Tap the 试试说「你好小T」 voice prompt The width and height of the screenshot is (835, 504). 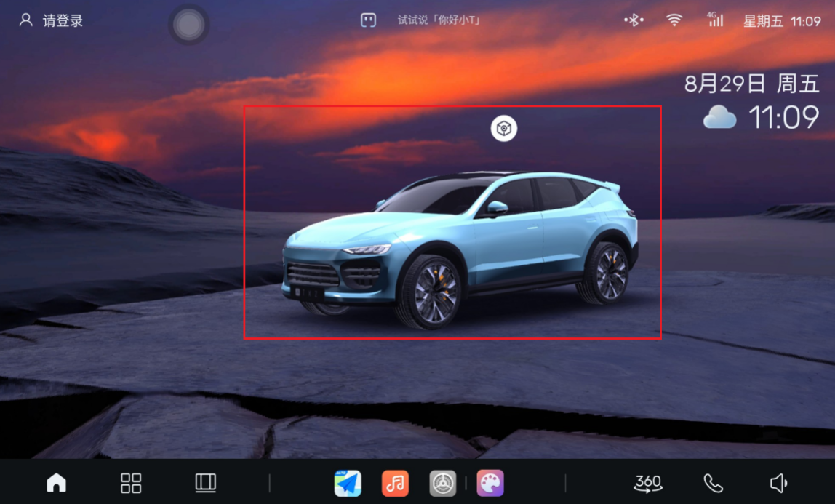(439, 20)
